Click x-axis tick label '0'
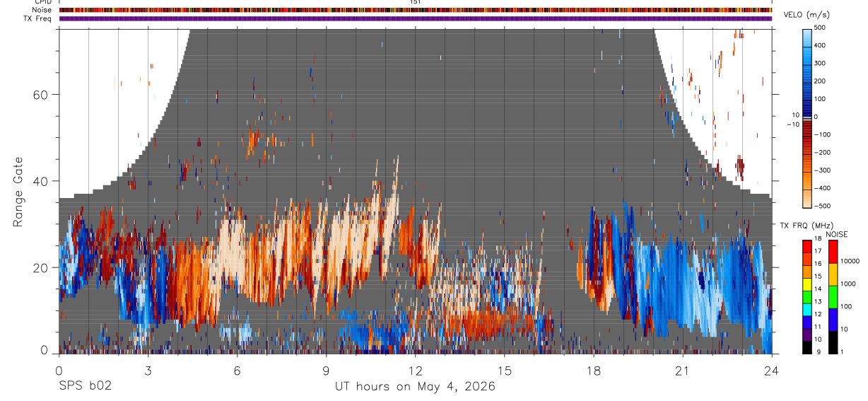868x401 pixels. tap(59, 371)
